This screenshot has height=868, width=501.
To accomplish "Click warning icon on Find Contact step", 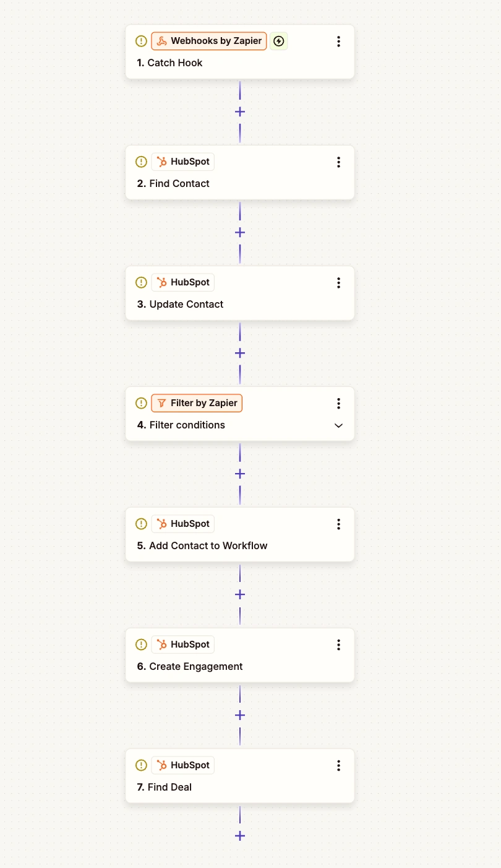I will pos(141,162).
